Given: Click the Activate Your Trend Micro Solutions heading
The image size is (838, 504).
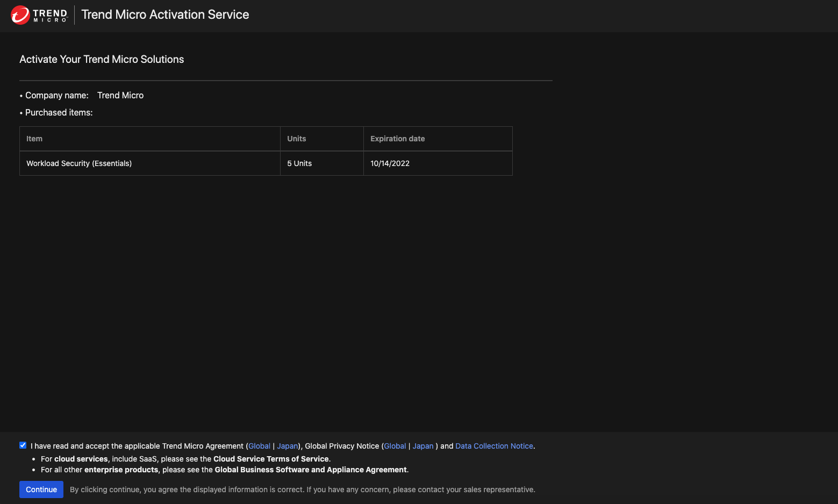Looking at the screenshot, I should 102,60.
